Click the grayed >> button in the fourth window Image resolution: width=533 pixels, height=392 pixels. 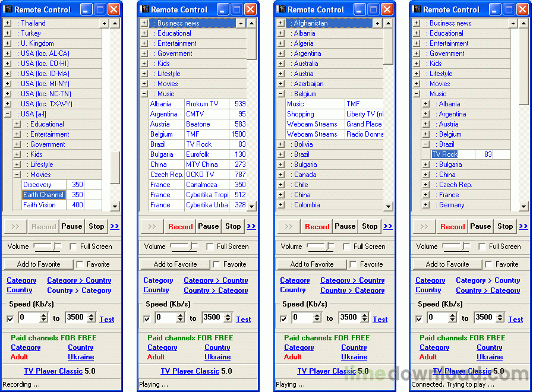(x=424, y=226)
